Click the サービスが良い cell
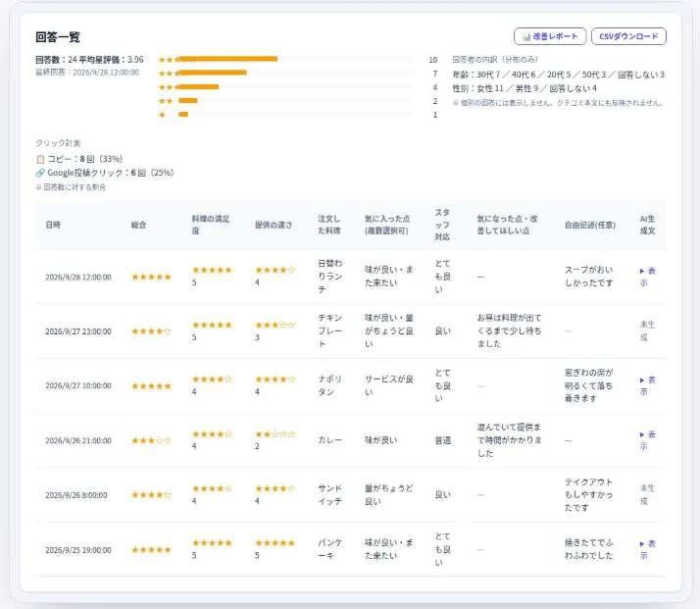This screenshot has width=700, height=609. point(389,385)
